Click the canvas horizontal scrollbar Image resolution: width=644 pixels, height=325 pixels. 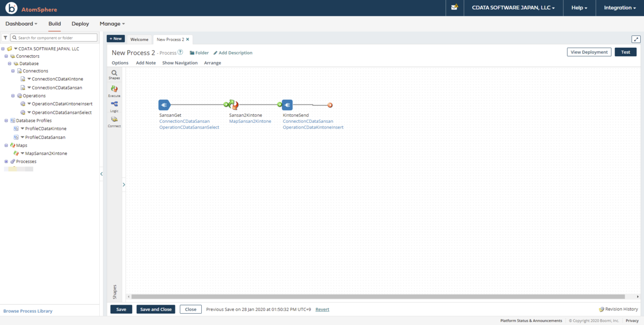pyautogui.click(x=378, y=297)
